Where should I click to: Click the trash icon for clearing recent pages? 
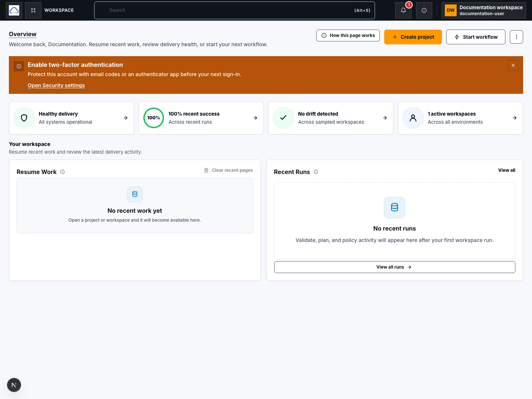click(x=206, y=170)
